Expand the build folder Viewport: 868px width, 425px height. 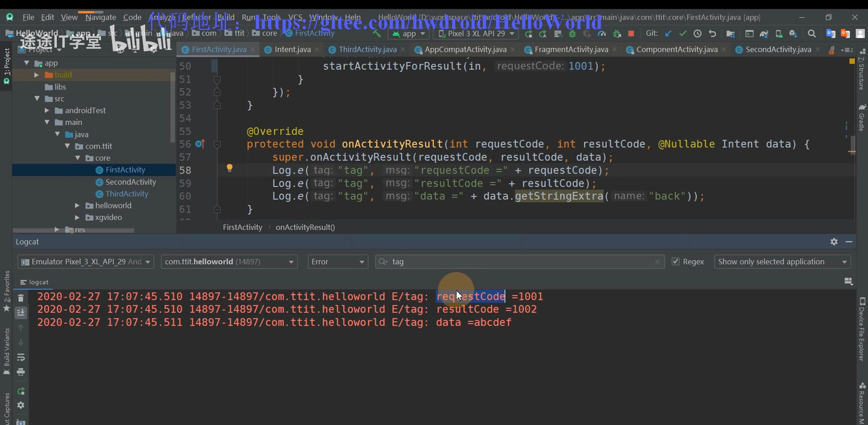(37, 75)
